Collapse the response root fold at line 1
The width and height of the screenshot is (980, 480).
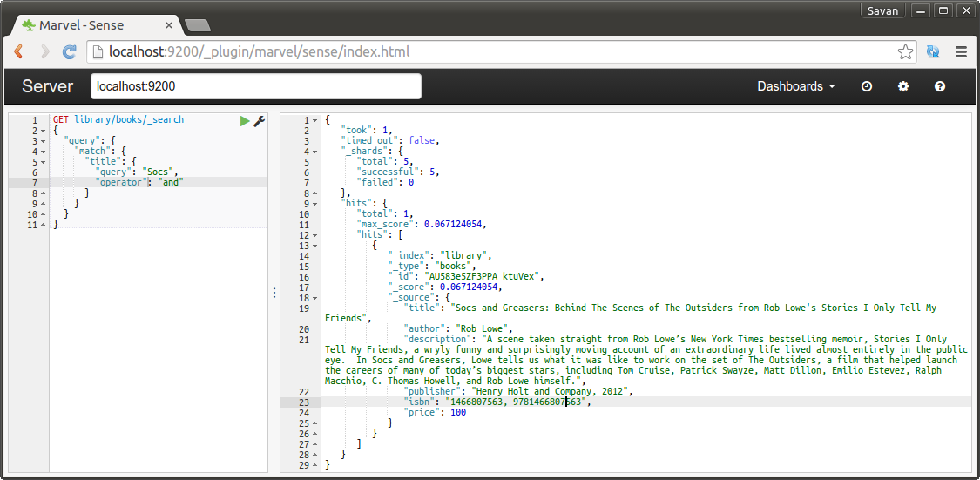(314, 120)
